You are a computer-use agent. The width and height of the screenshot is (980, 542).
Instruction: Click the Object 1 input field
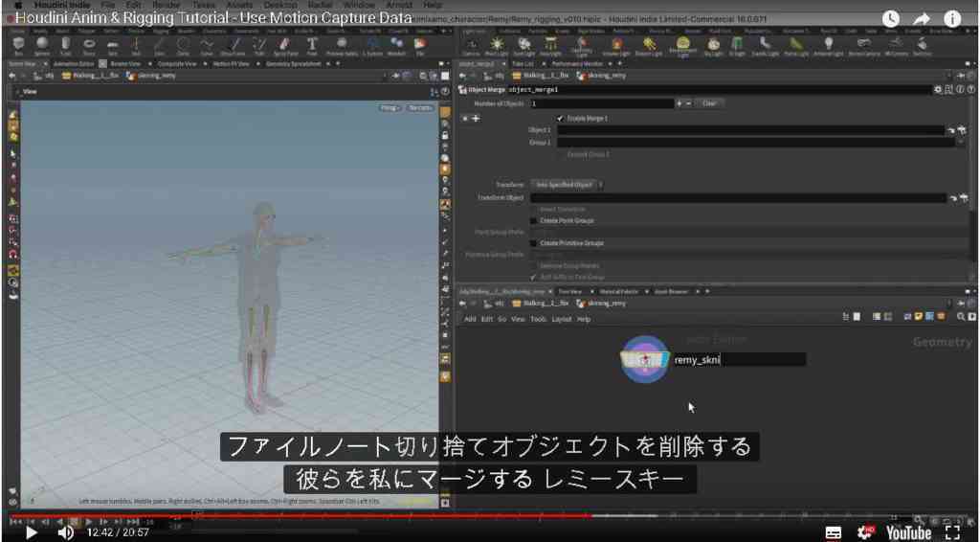tap(750, 130)
